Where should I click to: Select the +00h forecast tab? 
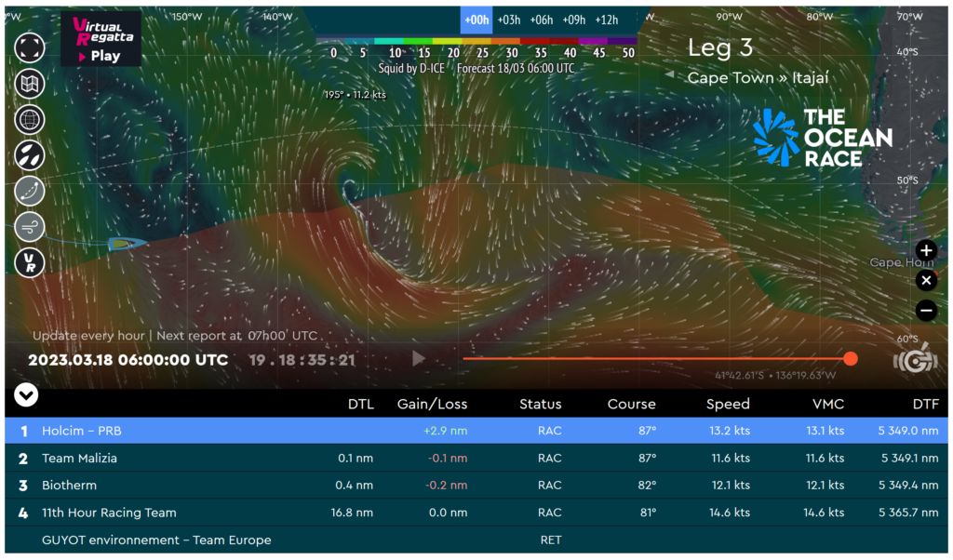pyautogui.click(x=476, y=20)
